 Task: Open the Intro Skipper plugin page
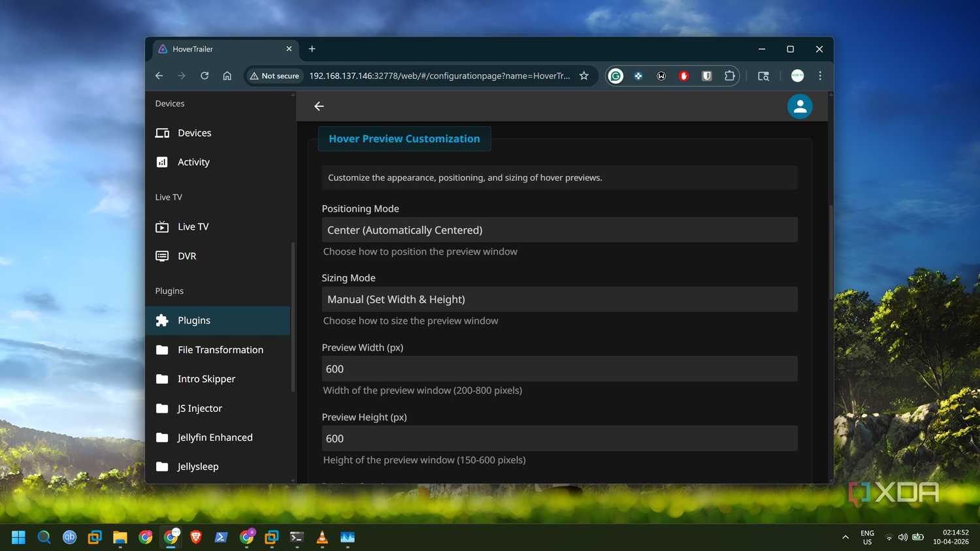pyautogui.click(x=218, y=379)
